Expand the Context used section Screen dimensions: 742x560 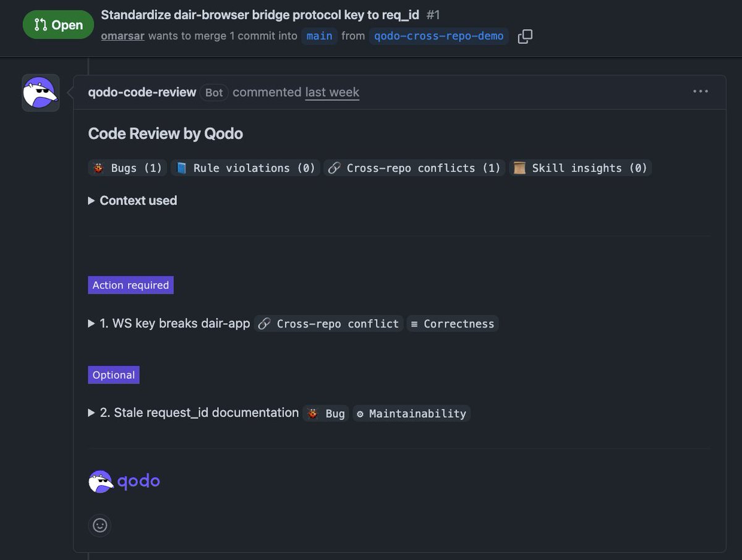pyautogui.click(x=132, y=200)
